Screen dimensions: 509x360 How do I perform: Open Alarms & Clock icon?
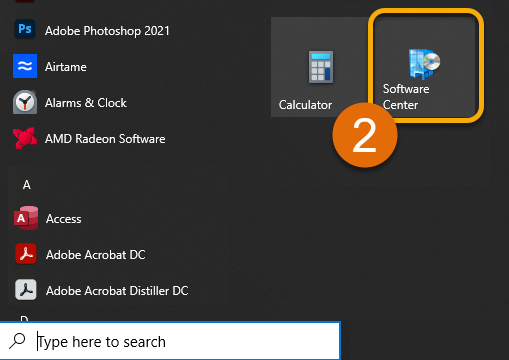click(25, 102)
